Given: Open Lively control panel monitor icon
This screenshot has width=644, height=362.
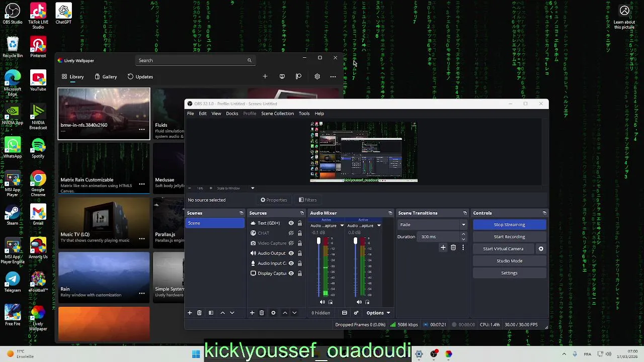Looking at the screenshot, I should tap(282, 76).
